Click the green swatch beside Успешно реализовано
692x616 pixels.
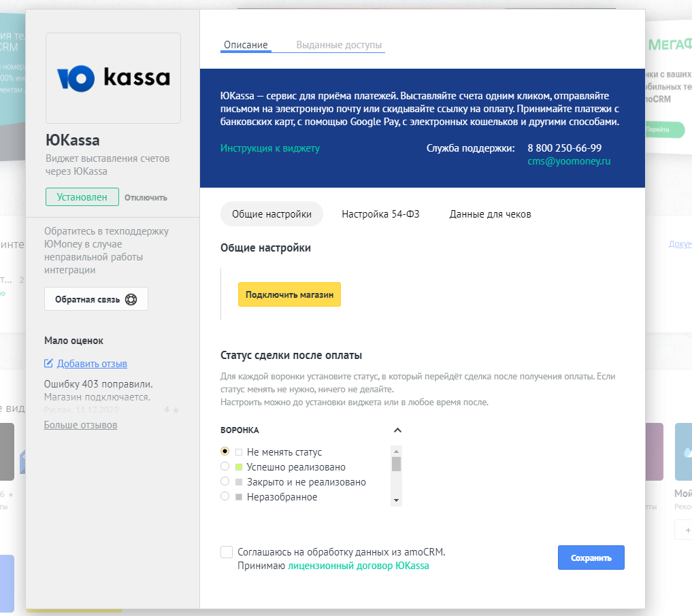pos(239,467)
